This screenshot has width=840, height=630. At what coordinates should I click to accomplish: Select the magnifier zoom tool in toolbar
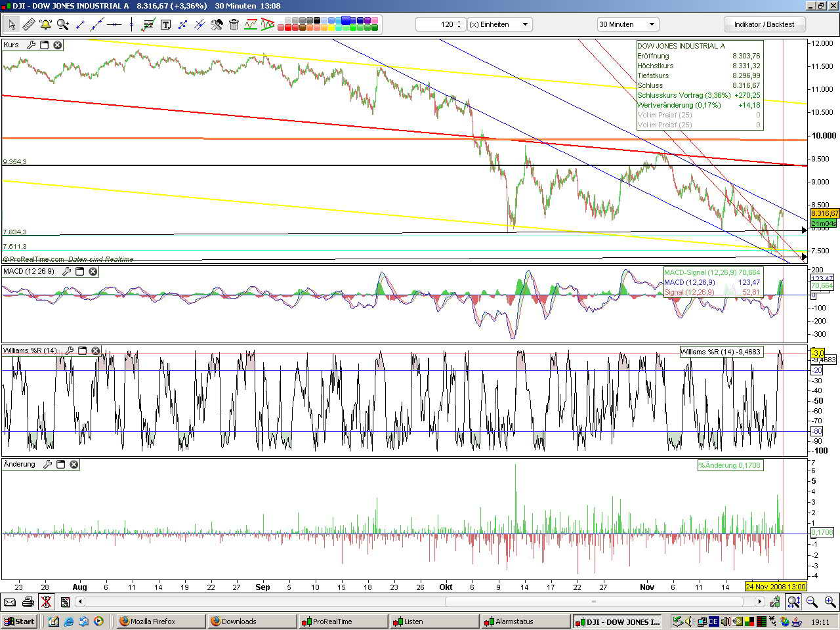pos(63,24)
